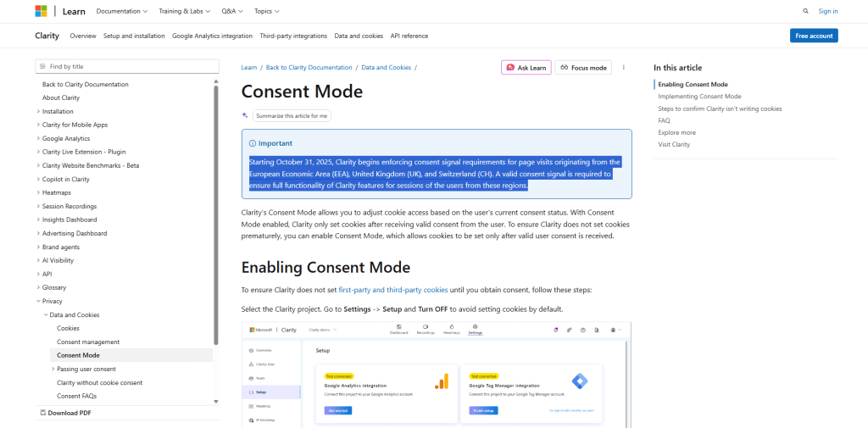The width and height of the screenshot is (868, 428).
Task: Enable Focus mode
Action: [x=583, y=68]
